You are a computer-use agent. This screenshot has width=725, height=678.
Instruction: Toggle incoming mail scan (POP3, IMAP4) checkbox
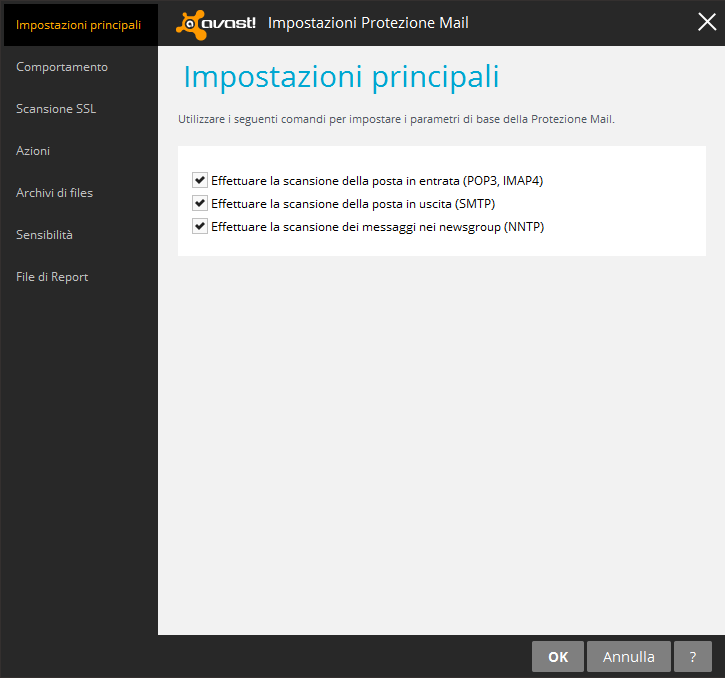click(200, 180)
